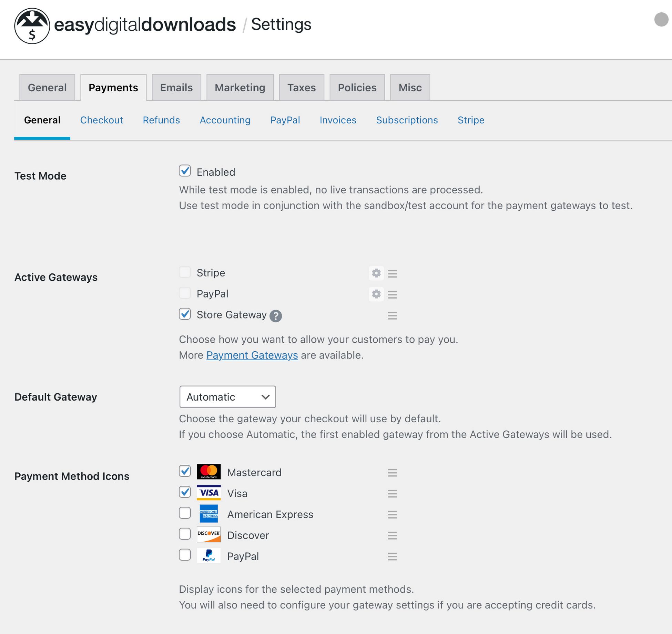Click the gray circle icon in header
The image size is (672, 634).
tap(661, 19)
